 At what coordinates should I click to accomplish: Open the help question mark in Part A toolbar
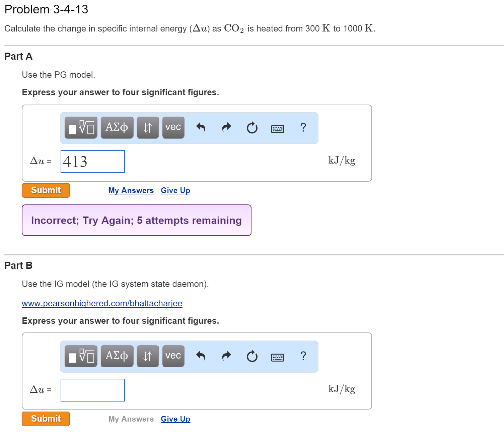303,127
